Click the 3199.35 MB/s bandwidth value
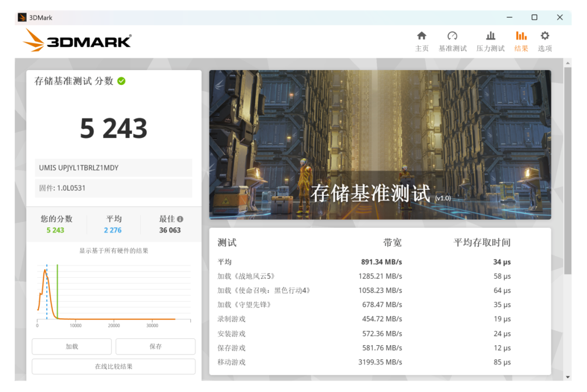This screenshot has height=392, width=587. point(380,362)
